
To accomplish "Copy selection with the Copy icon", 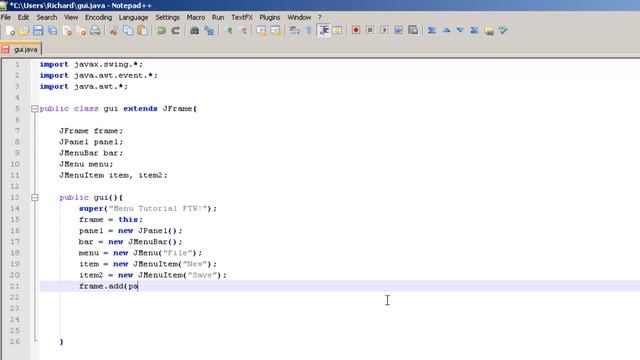I will (x=128, y=31).
